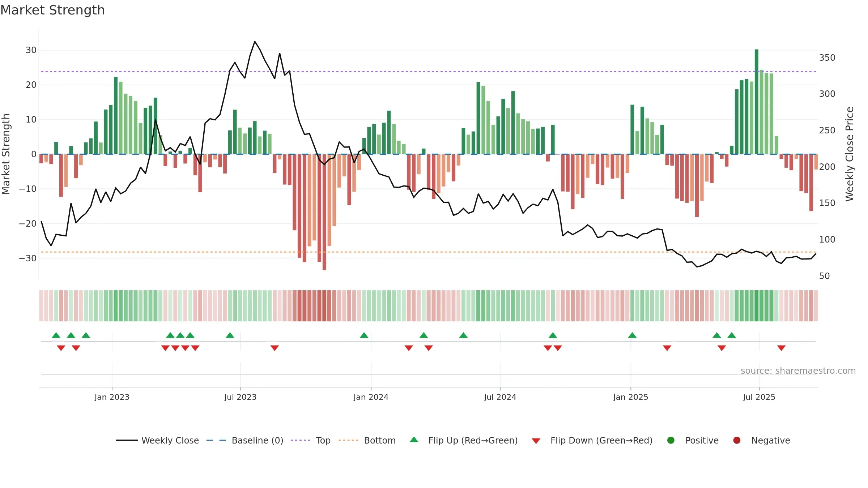Click the source: sharemaestro.com text
868x488 pixels.
pos(798,371)
